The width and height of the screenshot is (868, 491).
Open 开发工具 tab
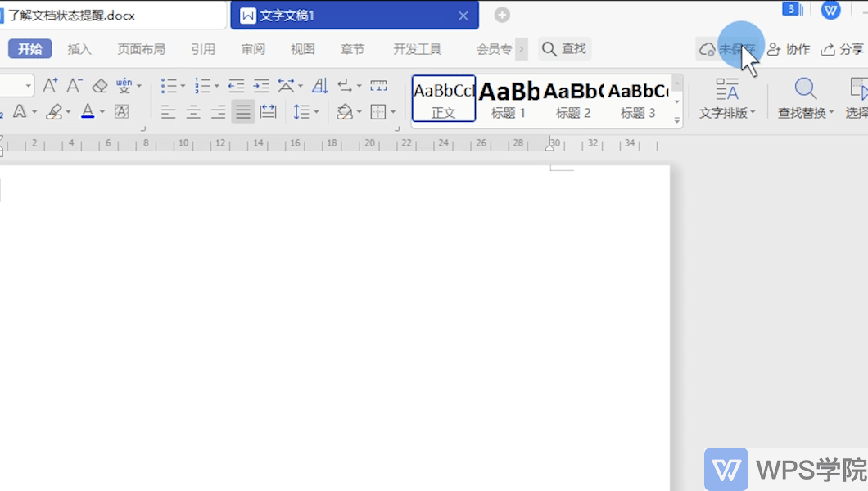pyautogui.click(x=418, y=49)
